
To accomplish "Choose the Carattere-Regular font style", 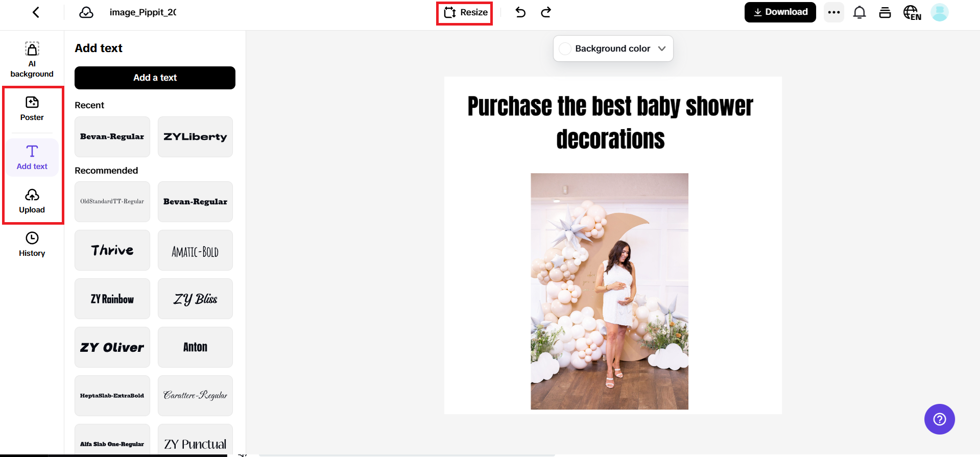I will click(x=195, y=396).
